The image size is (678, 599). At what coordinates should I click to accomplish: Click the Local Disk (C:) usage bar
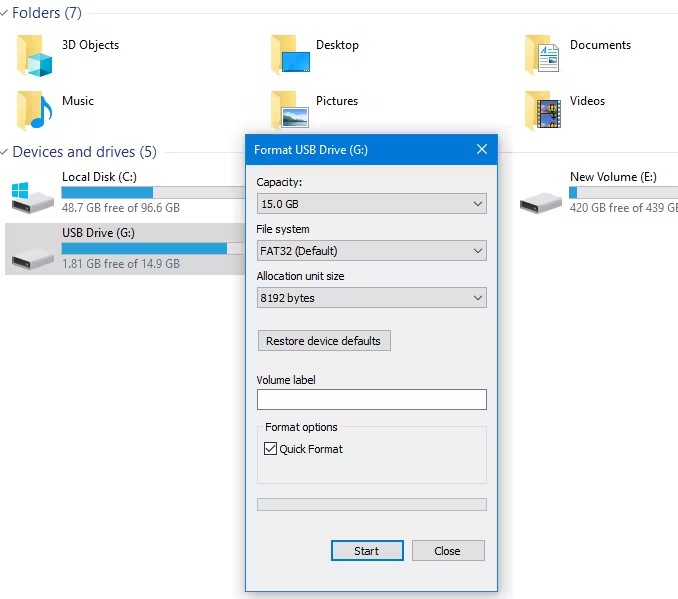[x=153, y=192]
